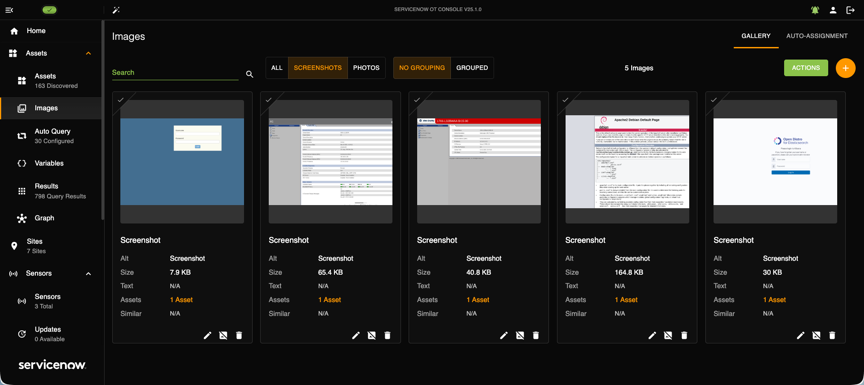Unassign image icon on 40.8 KB card

(520, 335)
